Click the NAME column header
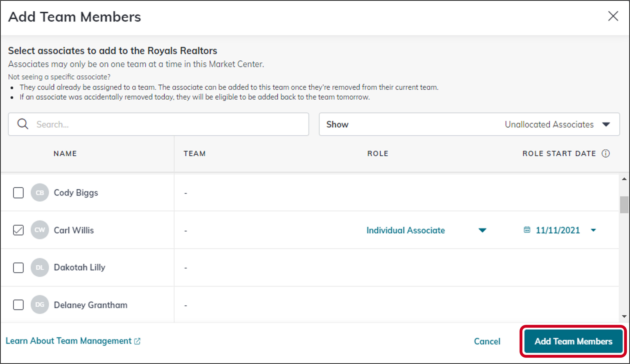 click(65, 154)
